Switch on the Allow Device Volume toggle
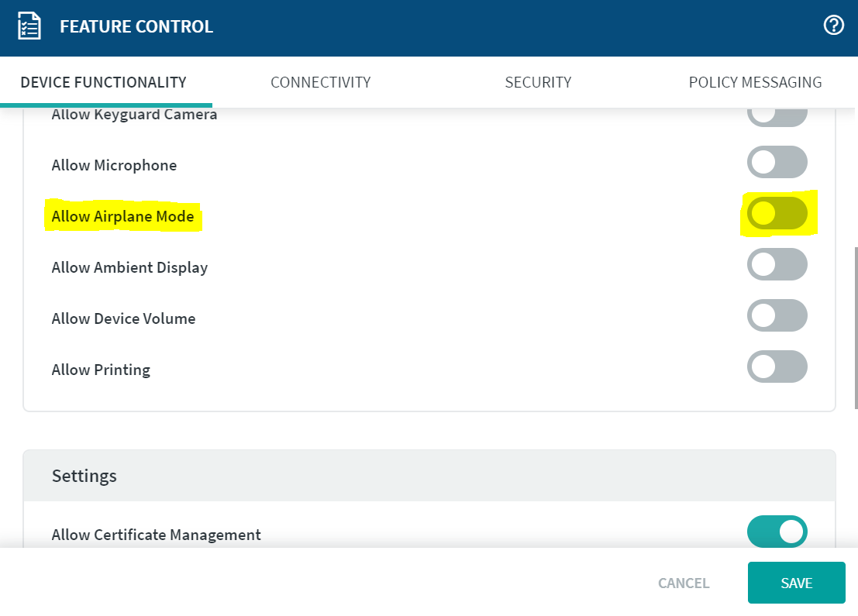Image resolution: width=858 pixels, height=616 pixels. 777,315
